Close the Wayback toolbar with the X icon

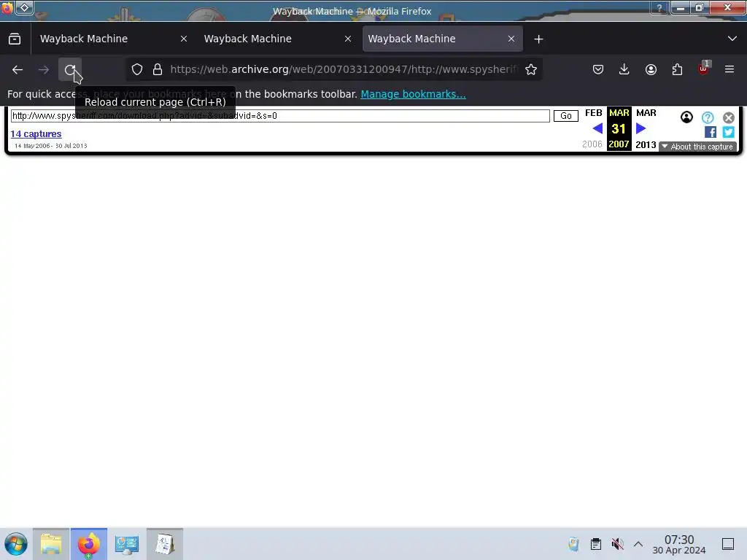pos(729,117)
